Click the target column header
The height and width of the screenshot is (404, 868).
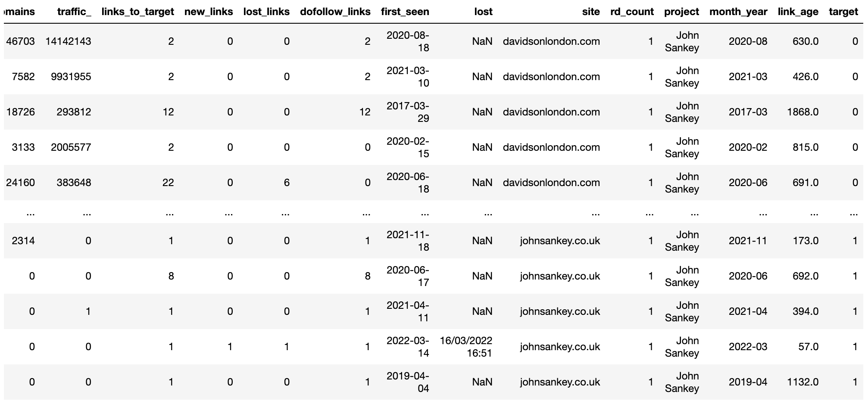tap(843, 12)
